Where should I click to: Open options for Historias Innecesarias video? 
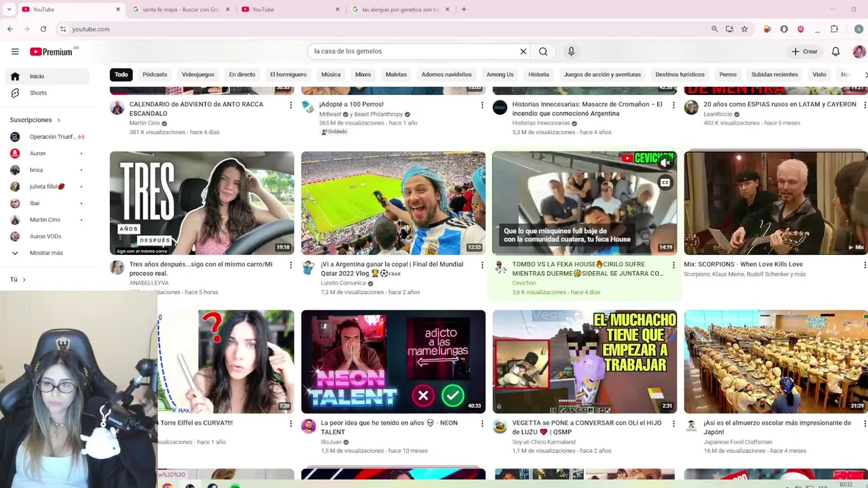[x=673, y=105]
